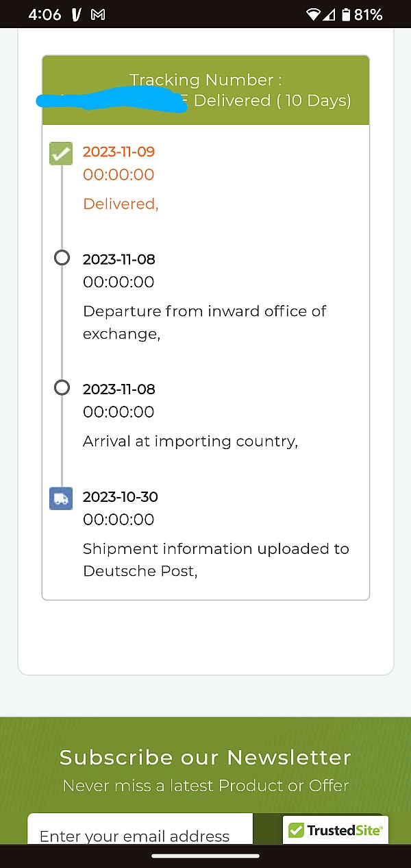Tap the mobile signal strength icon
The height and width of the screenshot is (868, 411).
point(330,14)
